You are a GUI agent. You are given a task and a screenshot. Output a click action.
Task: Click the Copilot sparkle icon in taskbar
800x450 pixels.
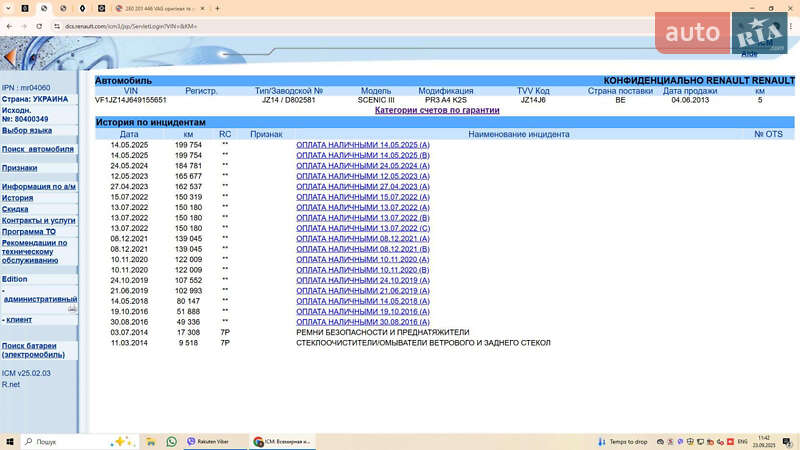click(x=122, y=441)
